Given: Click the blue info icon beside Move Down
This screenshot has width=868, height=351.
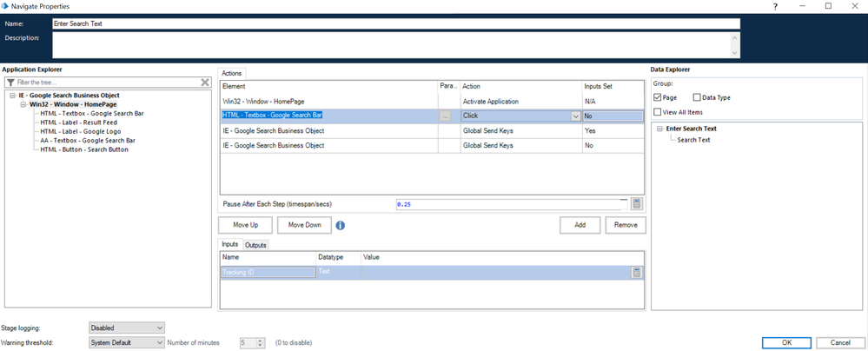Looking at the screenshot, I should click(x=341, y=225).
